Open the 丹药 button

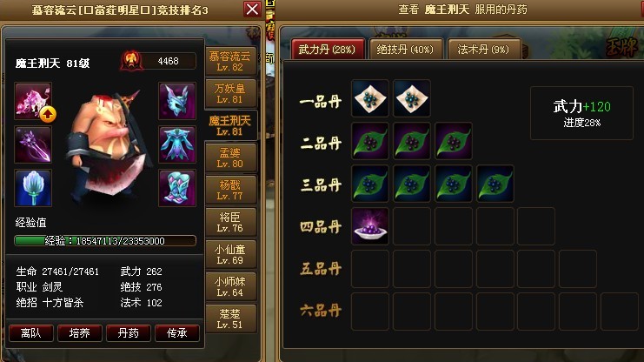(128, 332)
